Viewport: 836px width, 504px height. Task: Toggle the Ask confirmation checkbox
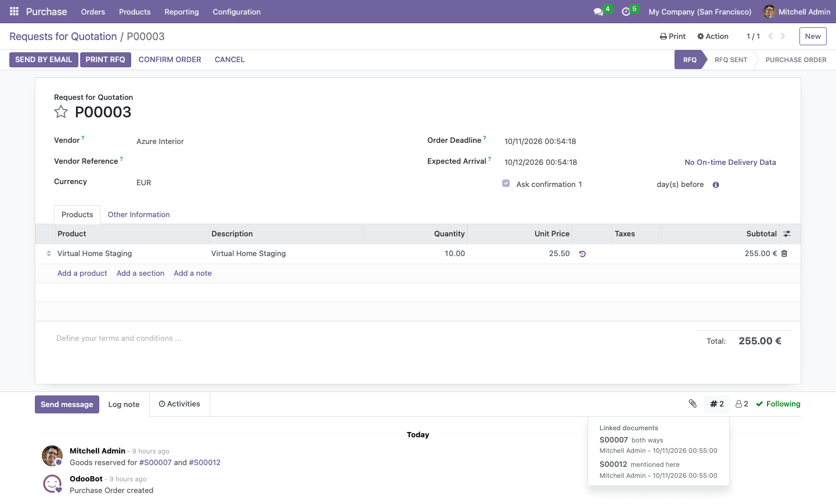click(x=506, y=183)
